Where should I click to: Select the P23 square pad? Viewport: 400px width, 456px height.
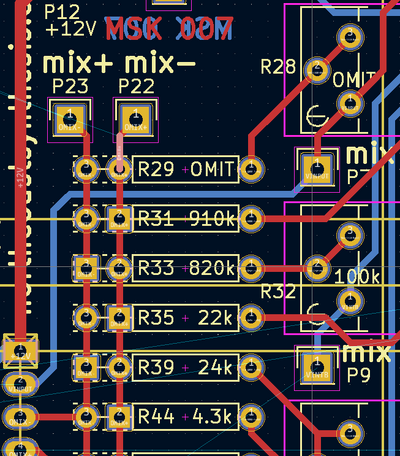70,119
